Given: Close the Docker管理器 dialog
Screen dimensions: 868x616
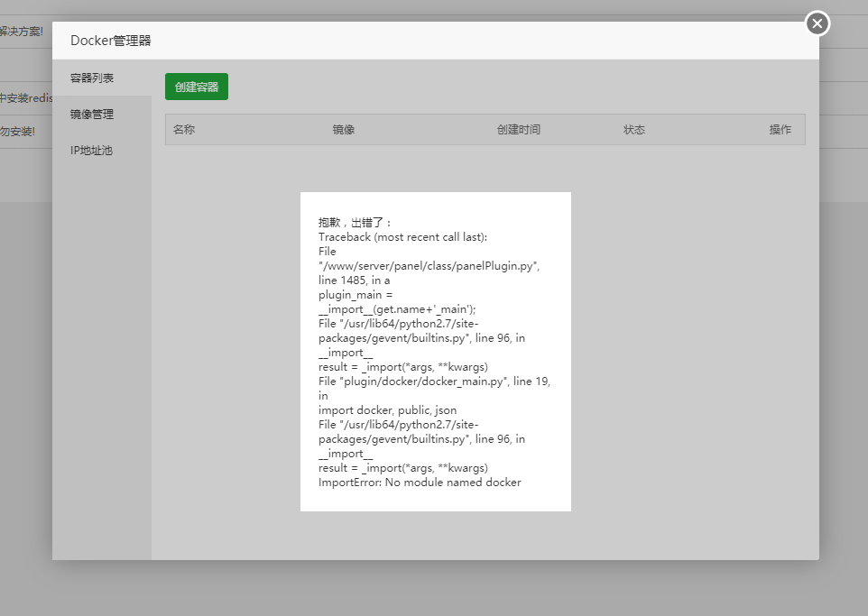Looking at the screenshot, I should click(x=817, y=23).
